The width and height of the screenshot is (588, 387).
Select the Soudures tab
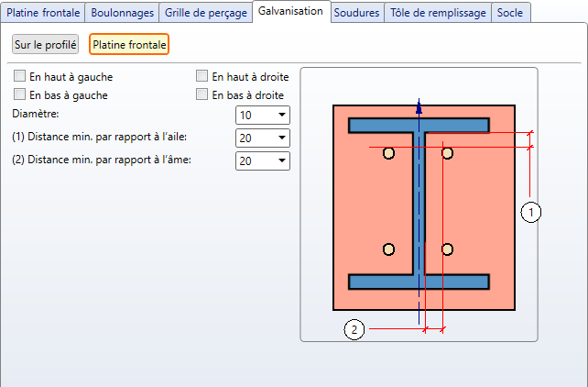coord(357,12)
